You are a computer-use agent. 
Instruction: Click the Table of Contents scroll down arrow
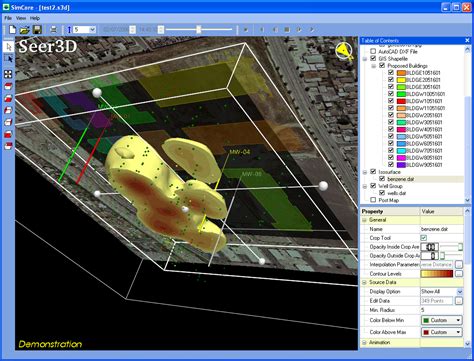pos(467,200)
